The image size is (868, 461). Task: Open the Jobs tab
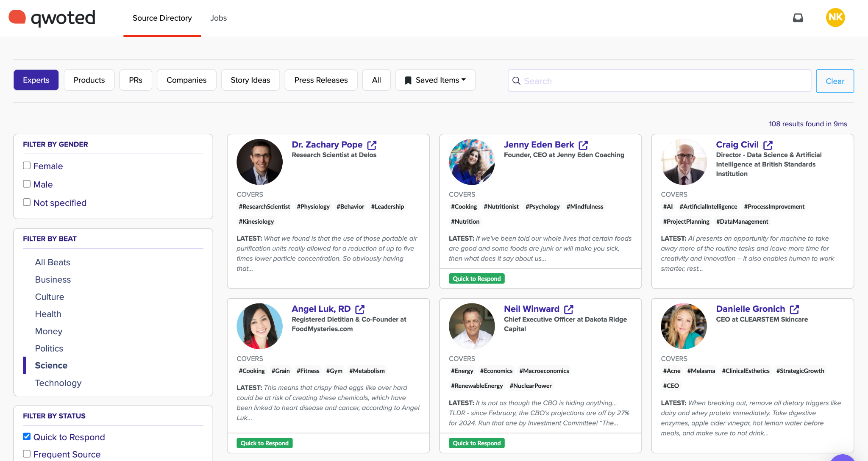click(218, 18)
